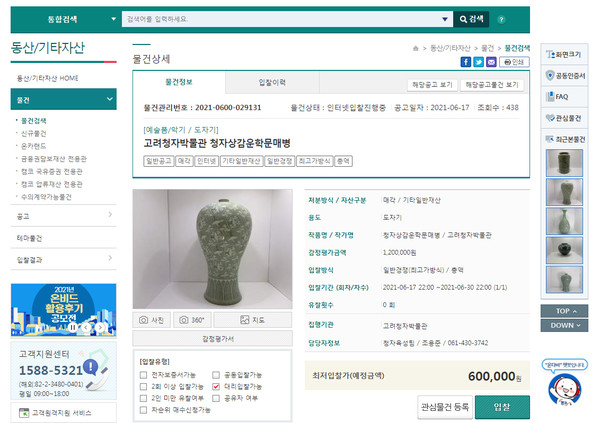This screenshot has height=423, width=600.
Task: Click 해당공고 보기 button
Action: point(432,85)
